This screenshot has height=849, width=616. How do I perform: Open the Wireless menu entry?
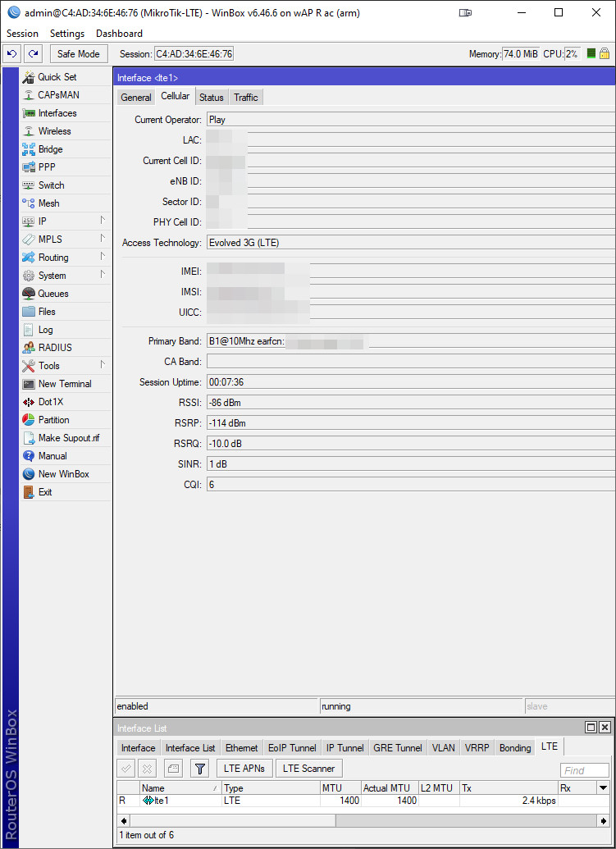(x=66, y=131)
